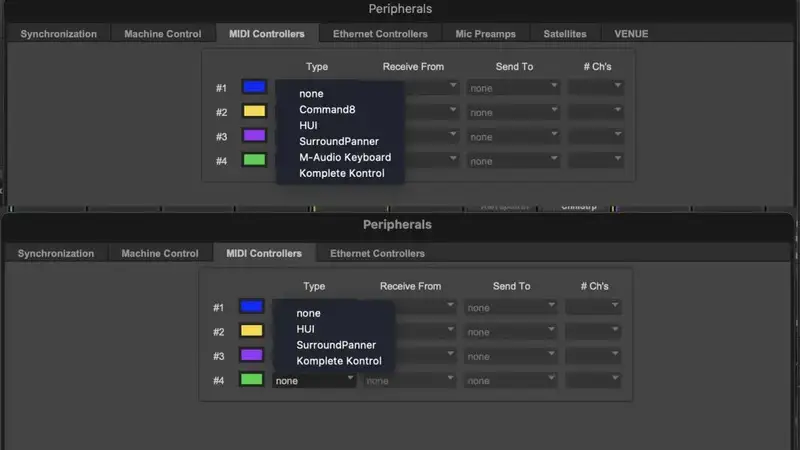Click green #4 color swatch in lower window
Image resolution: width=800 pixels, height=450 pixels.
pyautogui.click(x=252, y=379)
